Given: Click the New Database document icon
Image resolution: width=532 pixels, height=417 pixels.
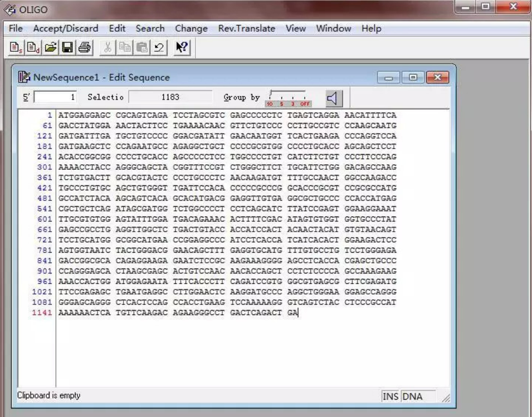Looking at the screenshot, I should [x=33, y=47].
